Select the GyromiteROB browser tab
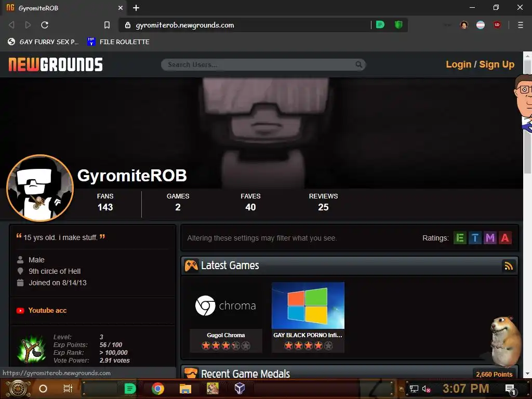Viewport: 532px width, 399px height. click(x=64, y=8)
